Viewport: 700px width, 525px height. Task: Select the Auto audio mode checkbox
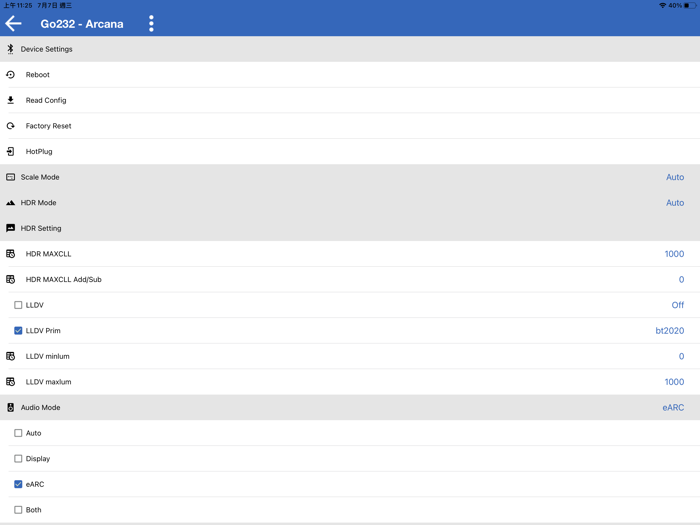coord(18,433)
